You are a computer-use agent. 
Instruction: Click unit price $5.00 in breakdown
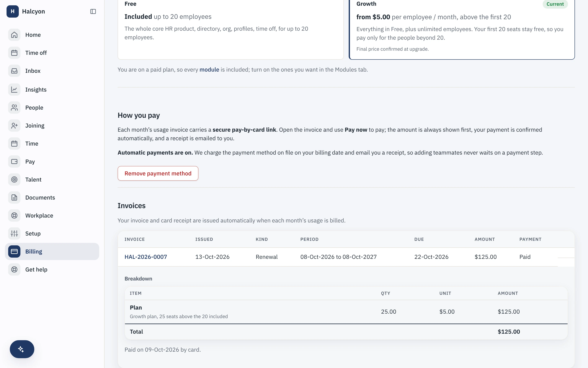447,312
